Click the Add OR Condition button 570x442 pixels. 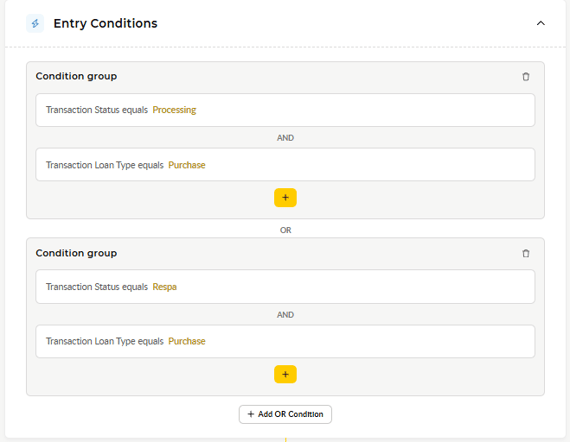click(285, 414)
